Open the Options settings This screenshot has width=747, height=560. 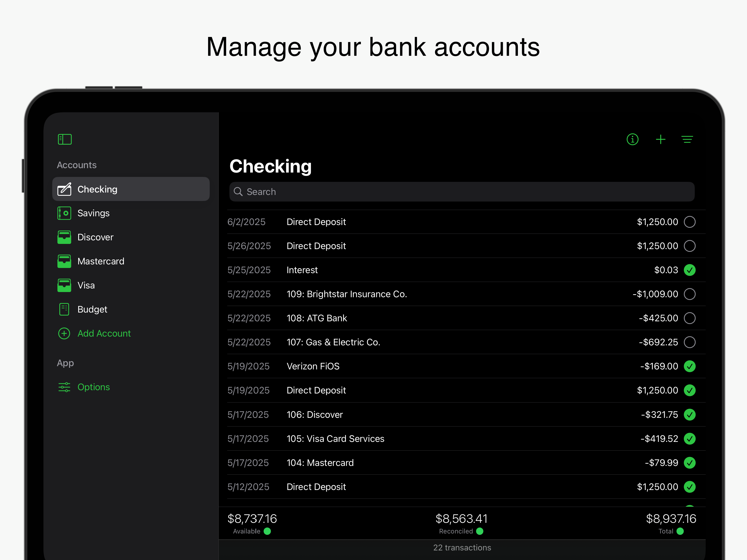[x=131, y=387]
